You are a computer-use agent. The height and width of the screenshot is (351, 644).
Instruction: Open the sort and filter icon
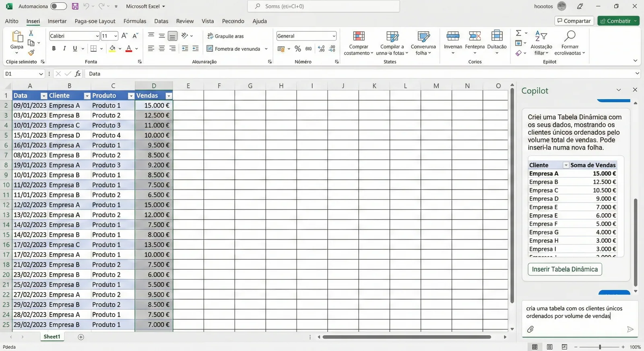[x=541, y=36]
